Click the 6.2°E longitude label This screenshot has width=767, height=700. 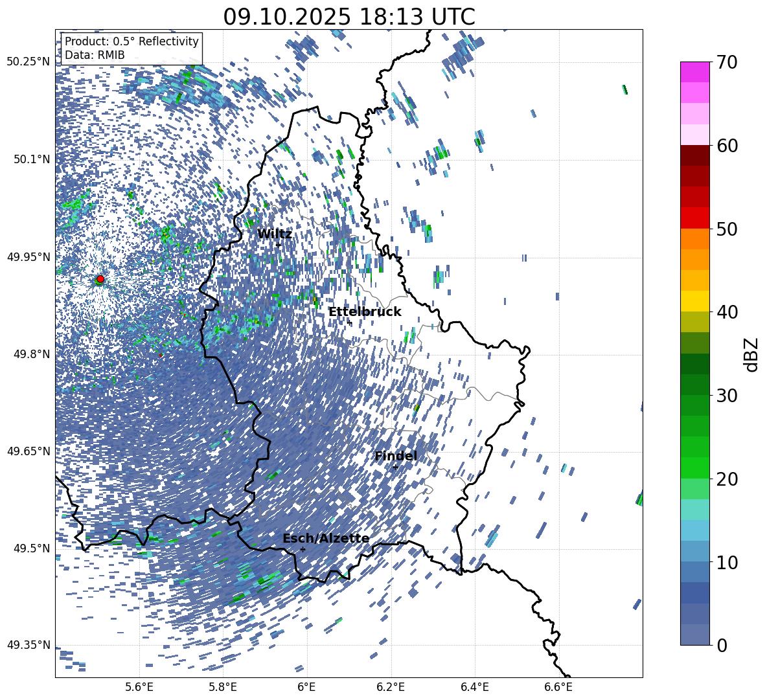coord(391,687)
